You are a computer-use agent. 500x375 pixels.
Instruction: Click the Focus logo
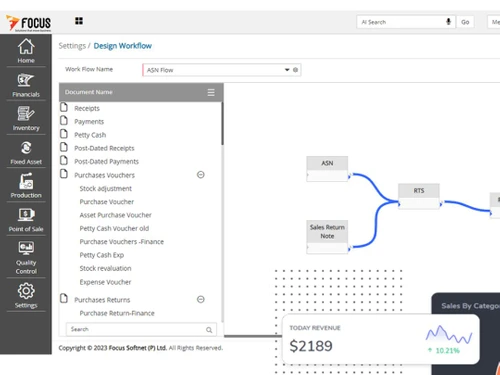coord(28,23)
